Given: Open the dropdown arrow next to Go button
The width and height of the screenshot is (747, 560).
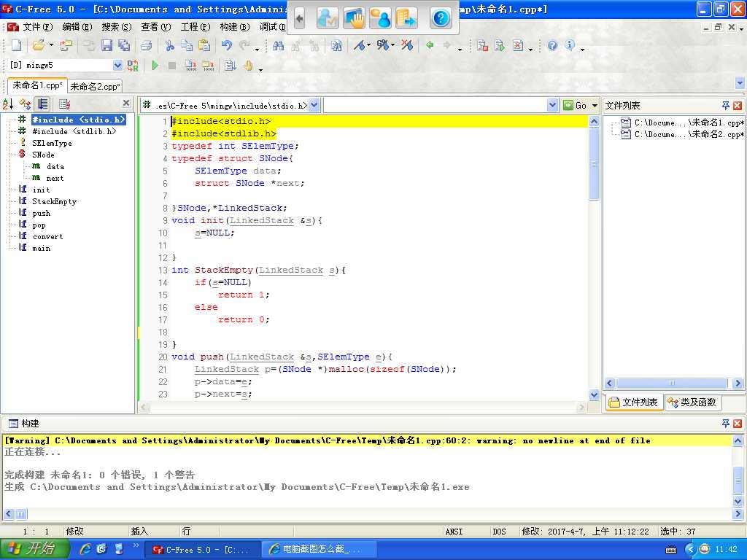Looking at the screenshot, I should (x=595, y=105).
